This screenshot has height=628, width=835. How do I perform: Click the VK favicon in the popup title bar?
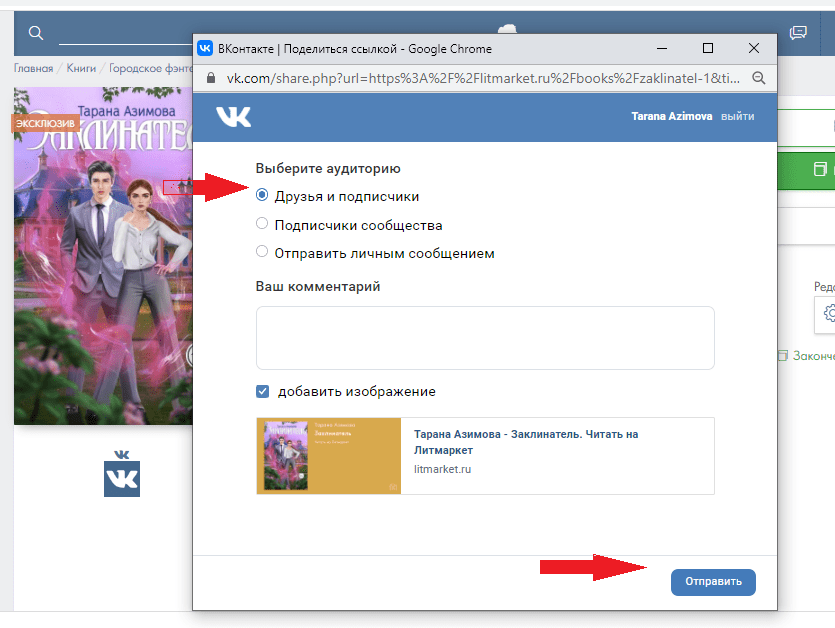click(x=205, y=48)
